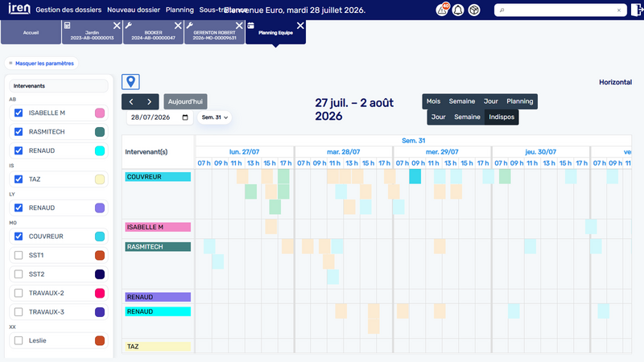
Task: Click the mar. 28/07 day header
Action: click(344, 152)
